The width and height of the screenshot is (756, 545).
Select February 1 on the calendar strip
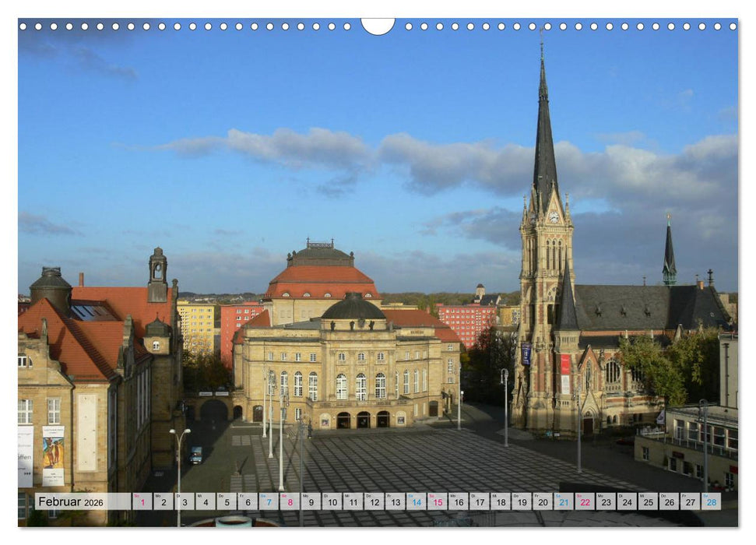tap(144, 501)
